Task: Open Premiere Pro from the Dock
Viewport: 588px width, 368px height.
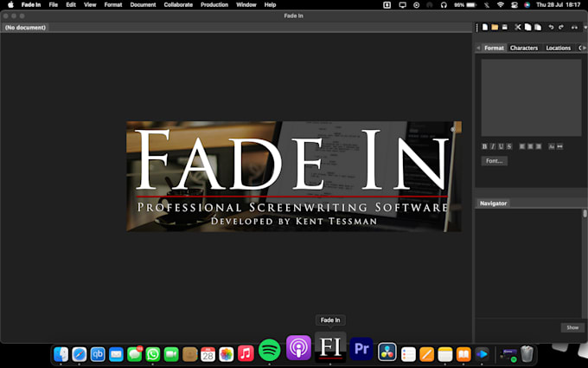Action: 361,349
